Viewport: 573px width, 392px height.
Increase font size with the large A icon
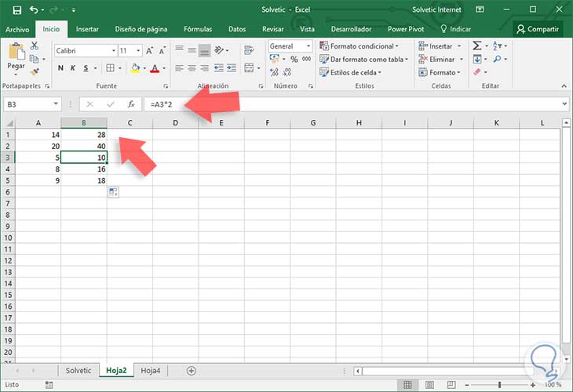(149, 51)
